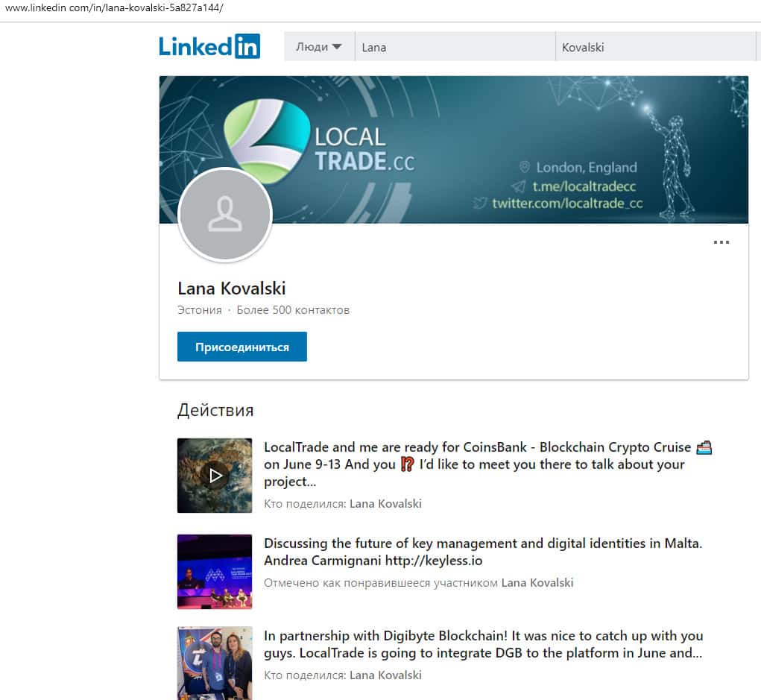Open the key management in Malta post
The image size is (761, 700).
click(x=483, y=552)
